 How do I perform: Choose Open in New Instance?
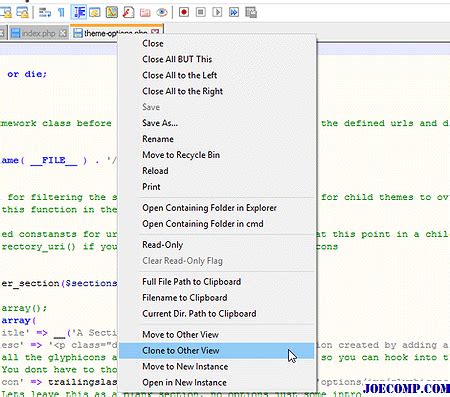tap(217, 383)
